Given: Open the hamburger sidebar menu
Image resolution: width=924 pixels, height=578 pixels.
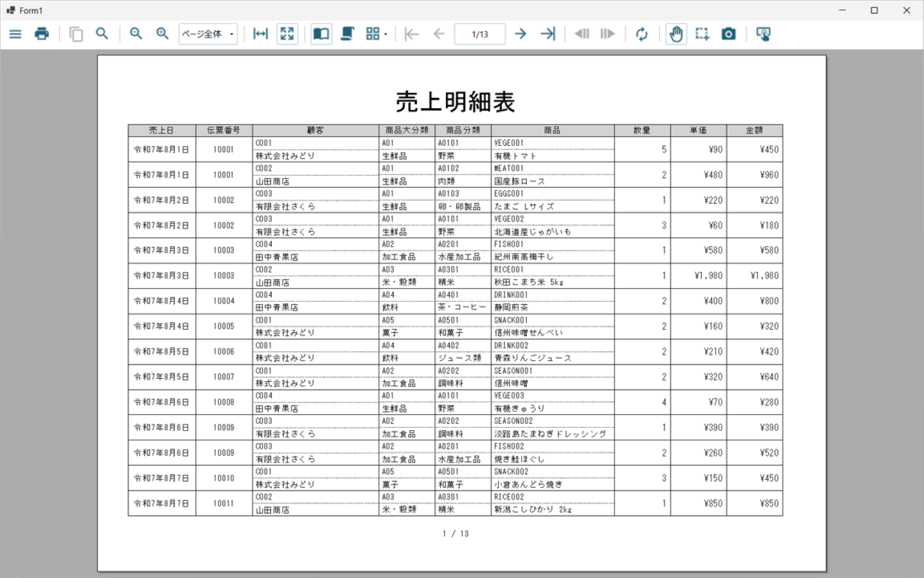Looking at the screenshot, I should pyautogui.click(x=15, y=34).
